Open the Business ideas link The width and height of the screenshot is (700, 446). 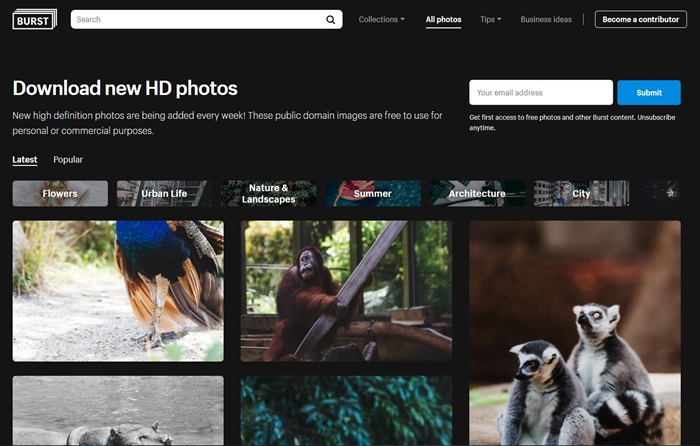pyautogui.click(x=546, y=19)
